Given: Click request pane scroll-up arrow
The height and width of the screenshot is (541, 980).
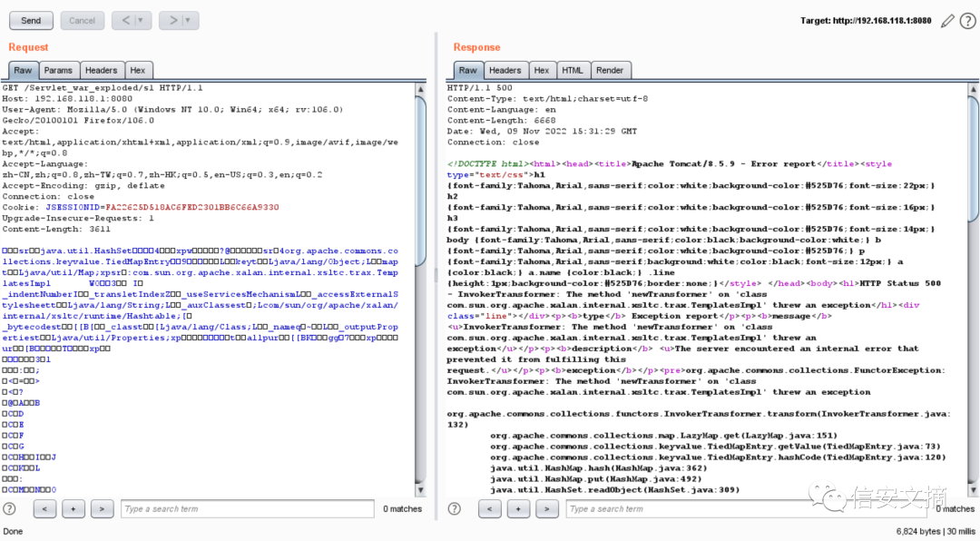Looking at the screenshot, I should pyautogui.click(x=421, y=89).
